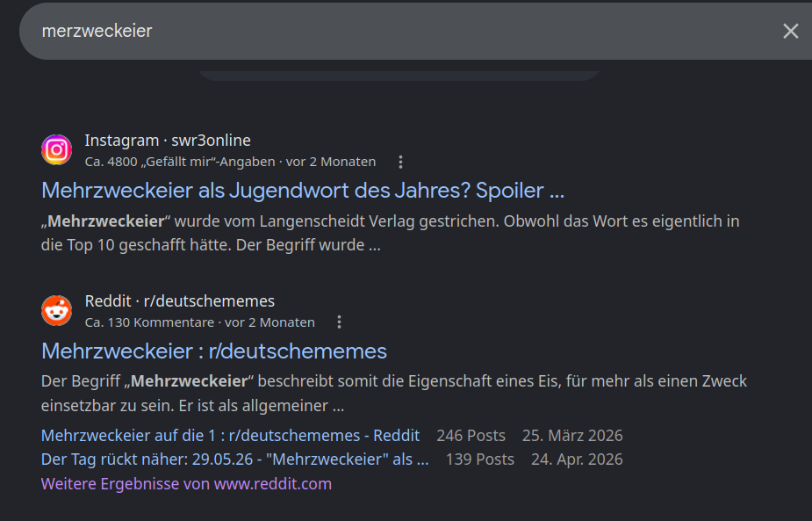Click snippet starting "„Mehrzweckeier“ wurde vom Langenscheidt Verlag"
812x521 pixels.
click(x=391, y=233)
